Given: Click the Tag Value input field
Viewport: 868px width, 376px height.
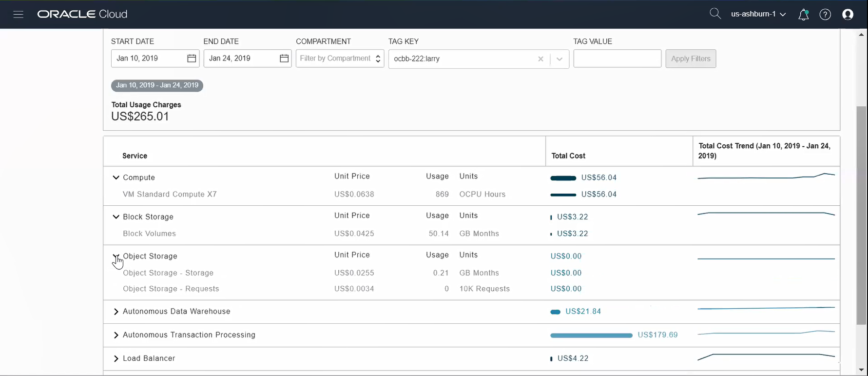Looking at the screenshot, I should [617, 59].
